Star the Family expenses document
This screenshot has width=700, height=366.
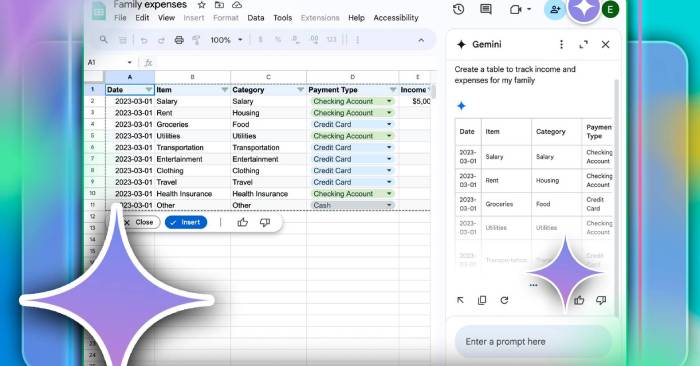pyautogui.click(x=202, y=5)
